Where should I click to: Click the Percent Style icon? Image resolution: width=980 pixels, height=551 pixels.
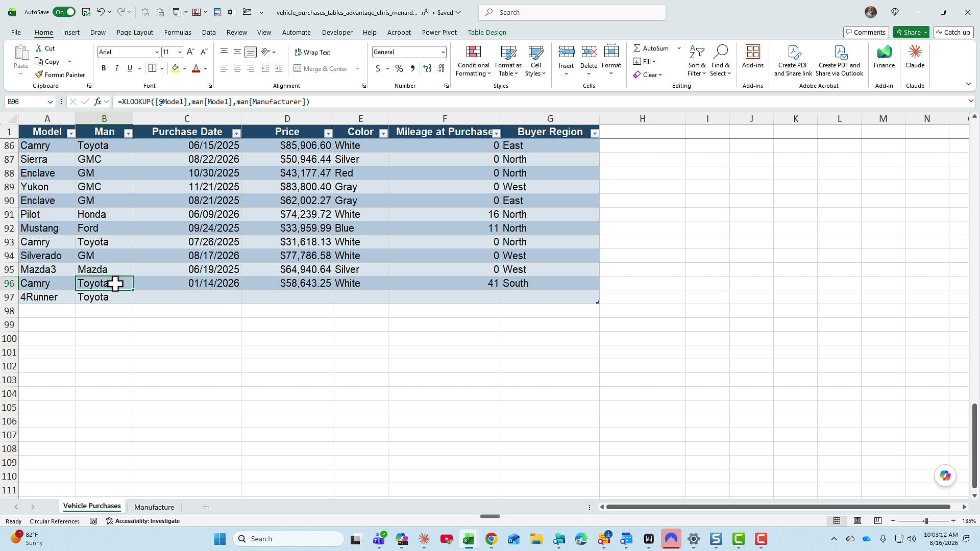click(x=399, y=68)
